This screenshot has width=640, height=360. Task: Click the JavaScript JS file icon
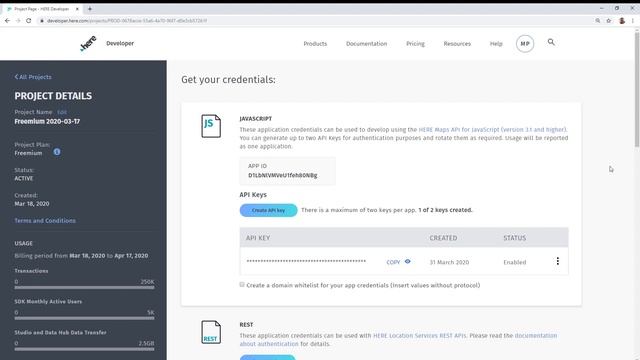point(211,126)
